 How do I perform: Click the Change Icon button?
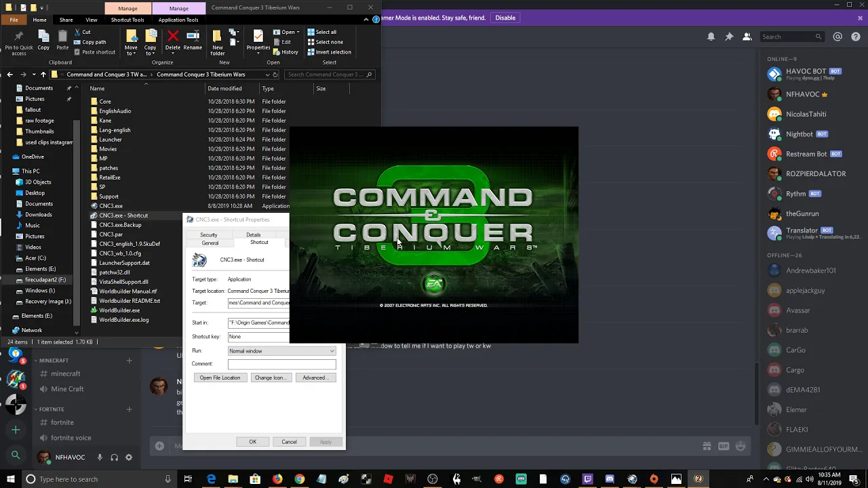pos(270,378)
